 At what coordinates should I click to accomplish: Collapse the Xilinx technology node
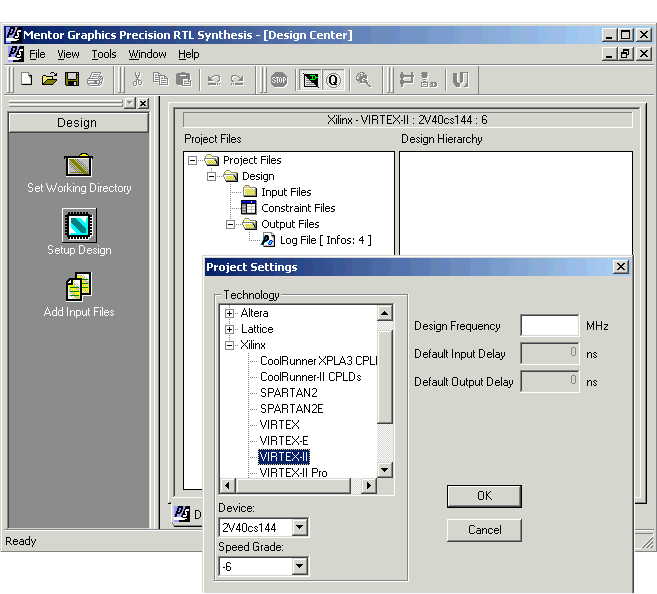[x=229, y=345]
